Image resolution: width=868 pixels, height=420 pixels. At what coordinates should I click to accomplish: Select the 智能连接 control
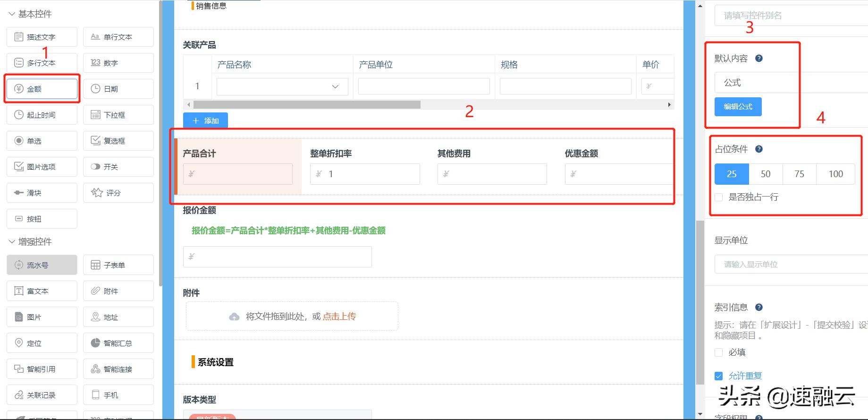pyautogui.click(x=118, y=369)
